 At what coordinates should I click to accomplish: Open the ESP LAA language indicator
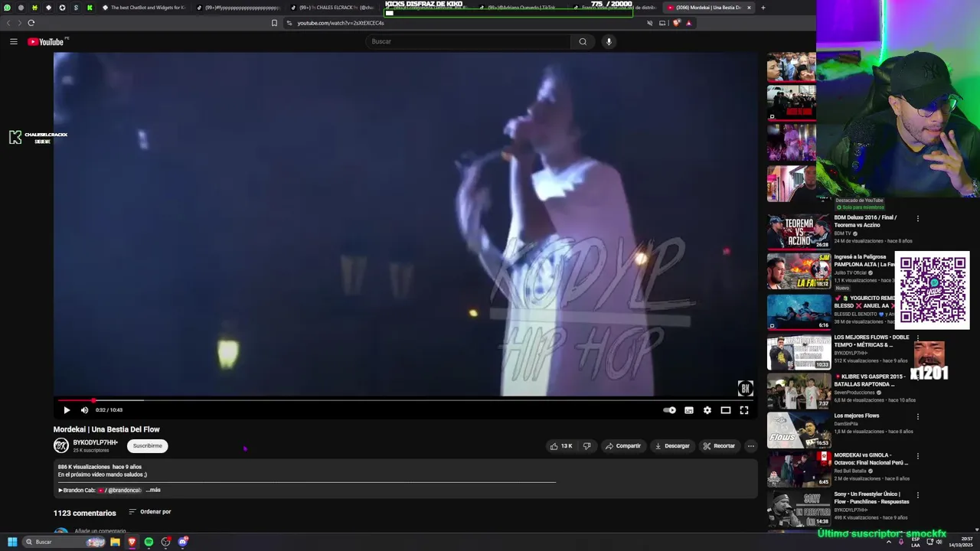point(916,542)
